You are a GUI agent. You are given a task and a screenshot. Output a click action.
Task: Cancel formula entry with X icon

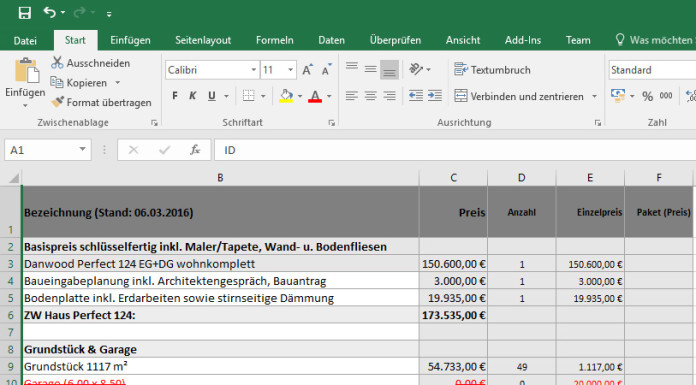133,150
